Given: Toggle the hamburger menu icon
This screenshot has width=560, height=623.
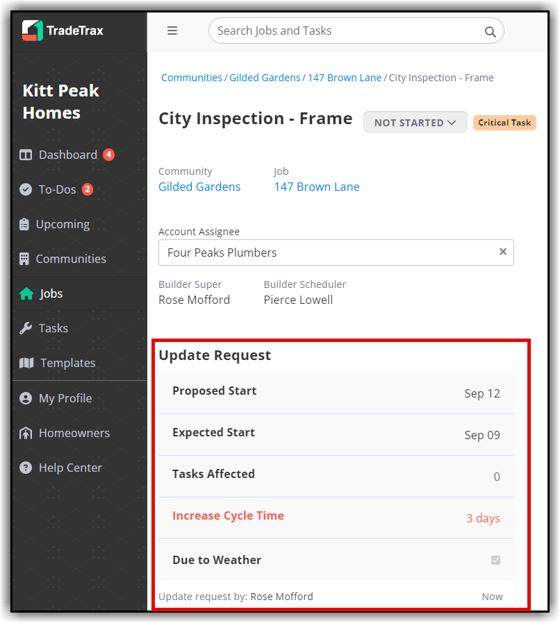Looking at the screenshot, I should click(172, 31).
